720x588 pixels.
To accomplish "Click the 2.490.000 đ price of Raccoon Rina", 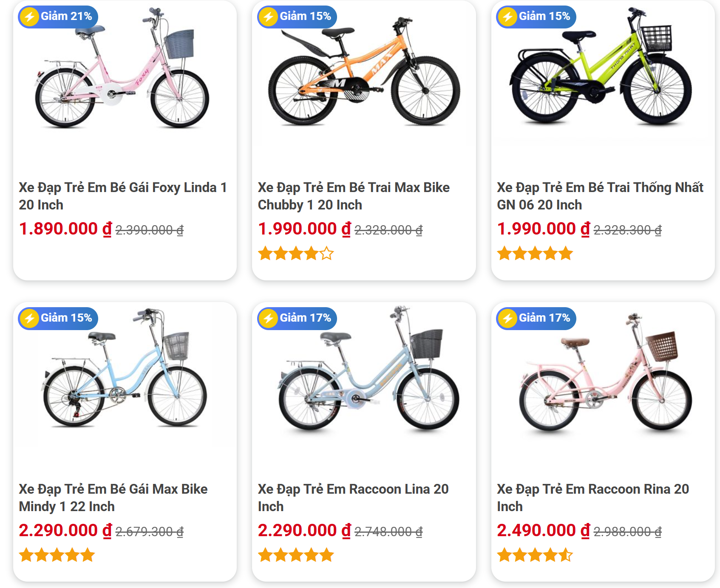I will (x=543, y=530).
